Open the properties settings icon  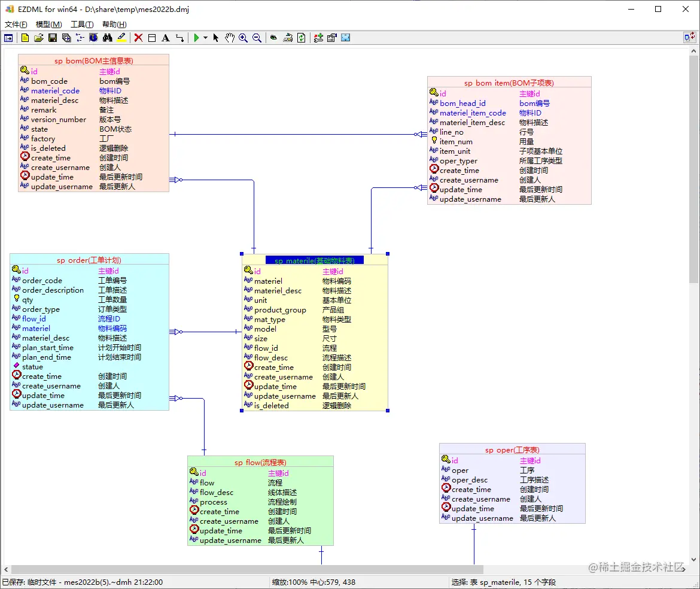(331, 38)
